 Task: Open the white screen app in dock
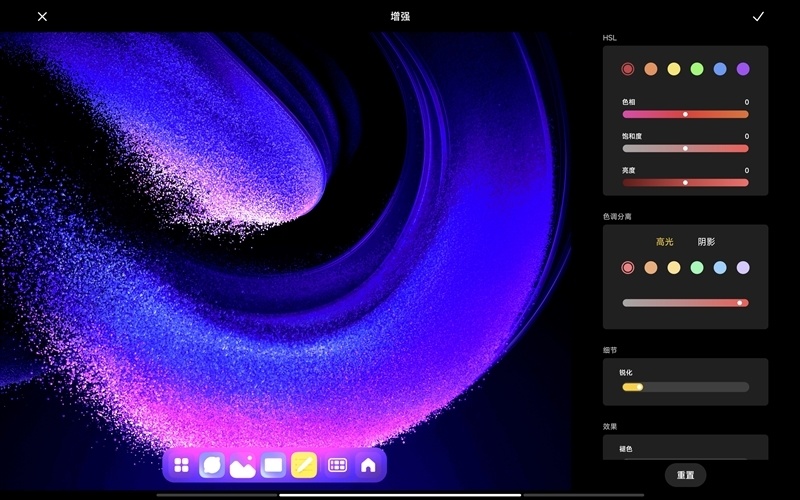click(x=273, y=465)
